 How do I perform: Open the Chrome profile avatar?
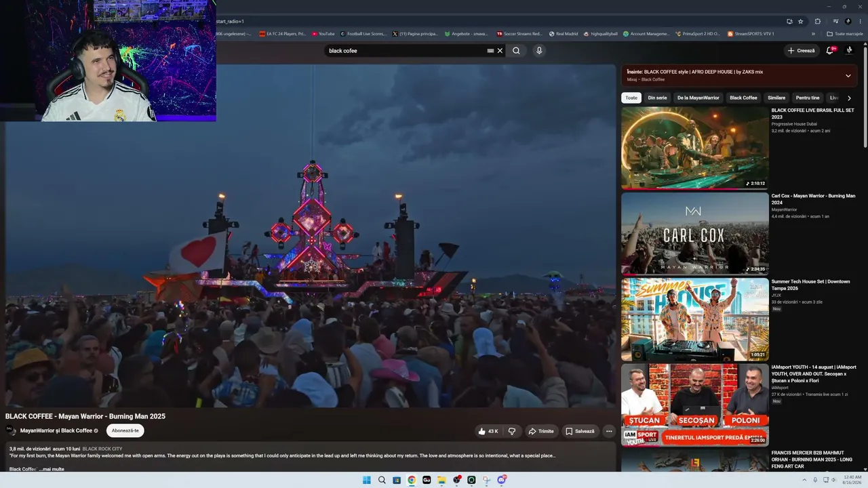[848, 21]
